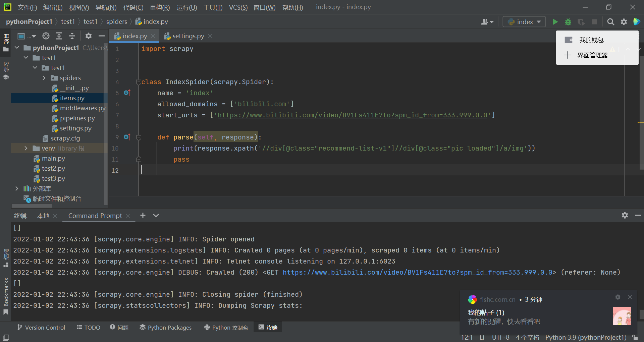
Task: Expand all items in project tree
Action: point(59,36)
